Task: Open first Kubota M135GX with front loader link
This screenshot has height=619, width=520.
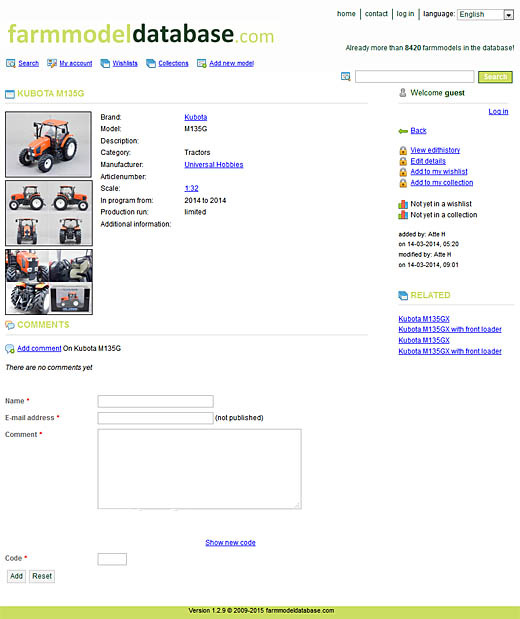Action: 450,329
